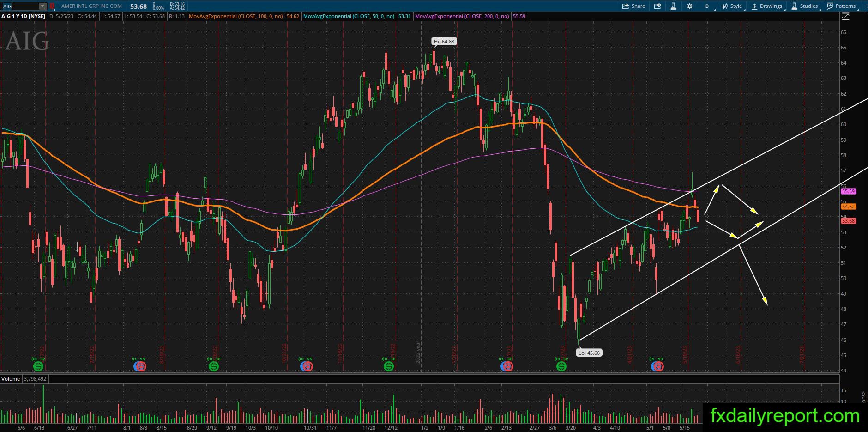Open the Patterns menu
Viewport: 868px width, 432px height.
(842, 6)
